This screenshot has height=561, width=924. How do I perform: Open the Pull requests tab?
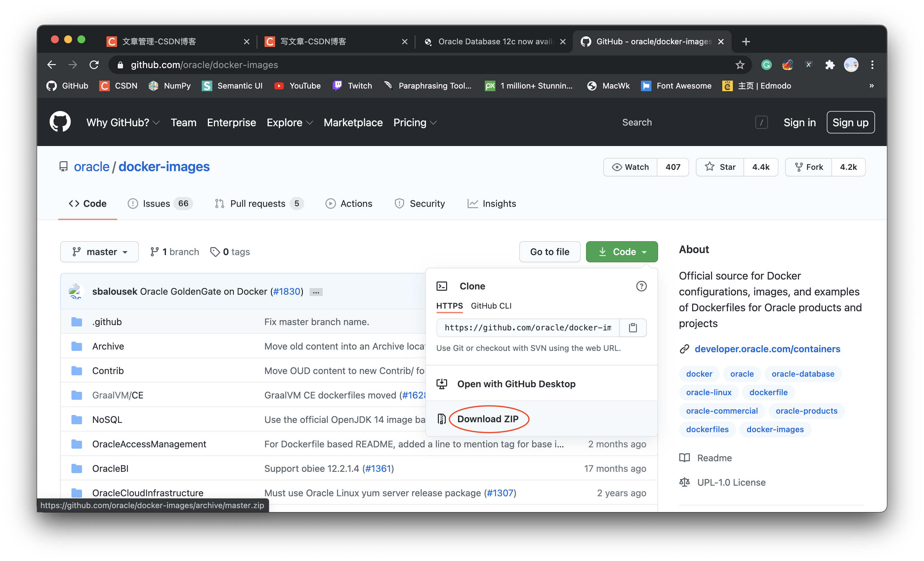(x=258, y=204)
